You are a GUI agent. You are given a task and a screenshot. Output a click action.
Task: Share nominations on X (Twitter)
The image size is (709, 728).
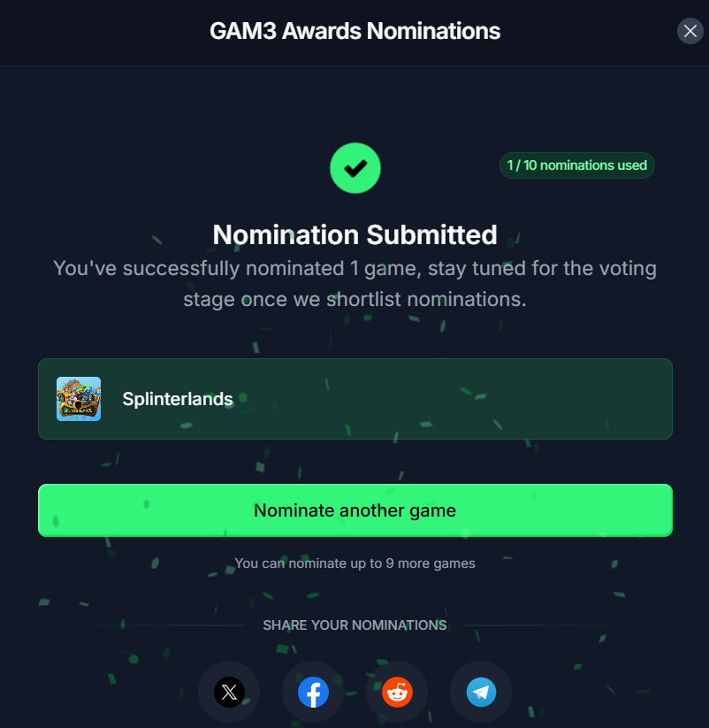coord(229,692)
